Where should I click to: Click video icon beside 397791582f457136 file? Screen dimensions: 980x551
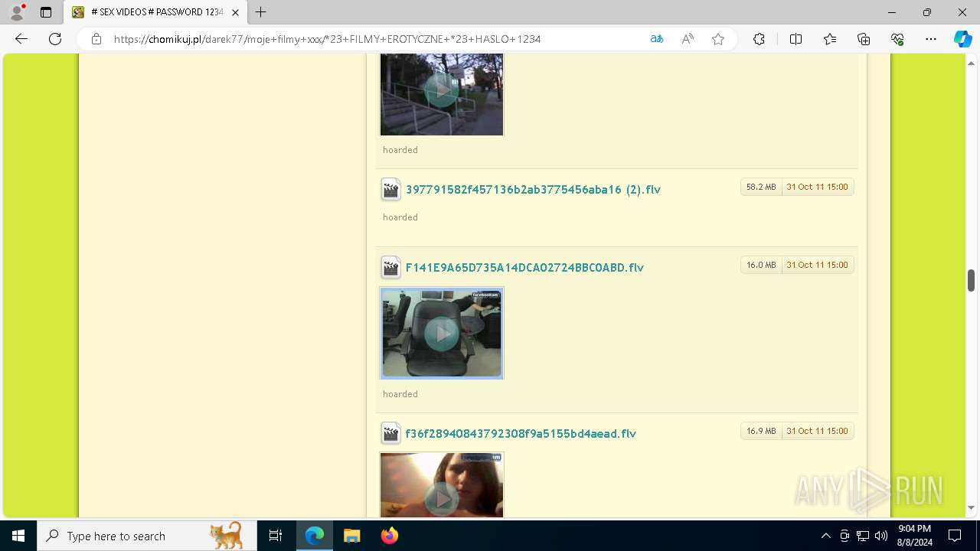pyautogui.click(x=390, y=190)
